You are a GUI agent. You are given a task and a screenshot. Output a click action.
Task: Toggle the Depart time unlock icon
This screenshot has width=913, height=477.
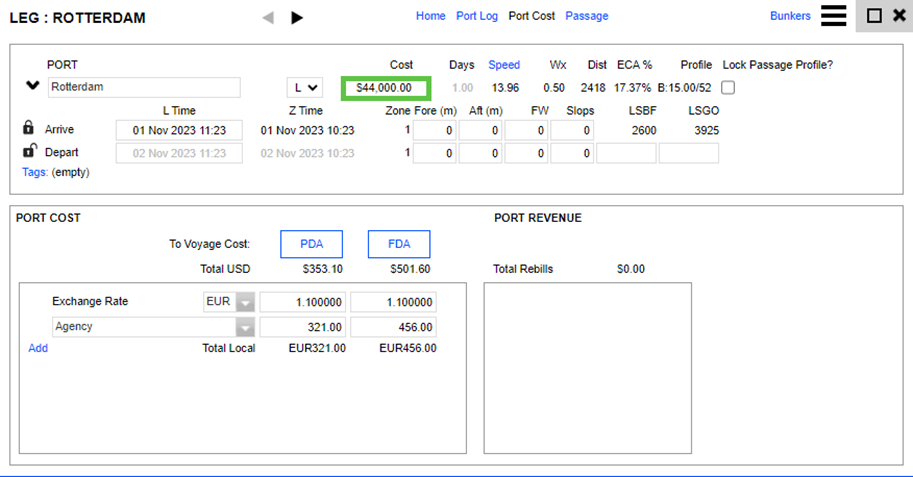29,152
